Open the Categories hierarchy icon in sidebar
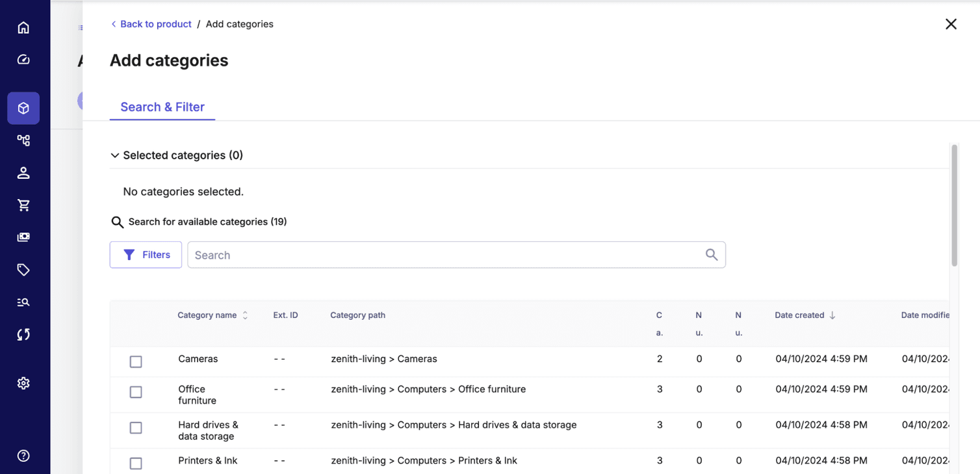The image size is (980, 474). (x=23, y=140)
